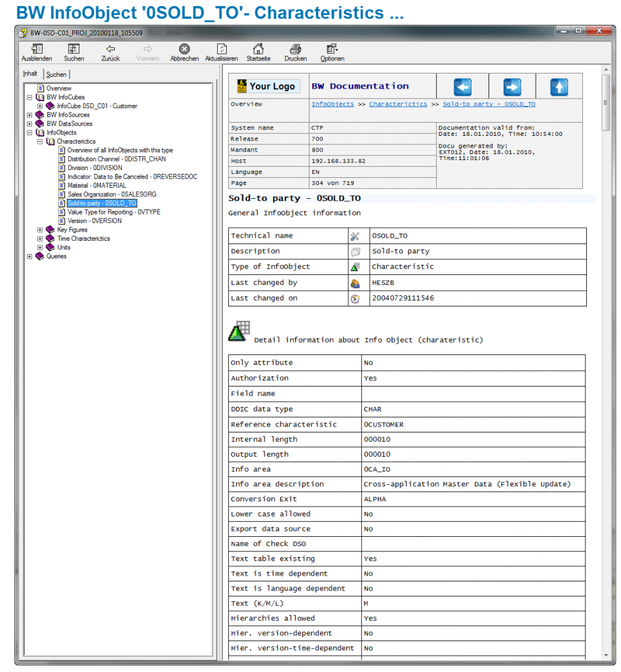The image size is (621, 672).
Task: Open the Startseite home icon
Action: pyautogui.click(x=258, y=49)
